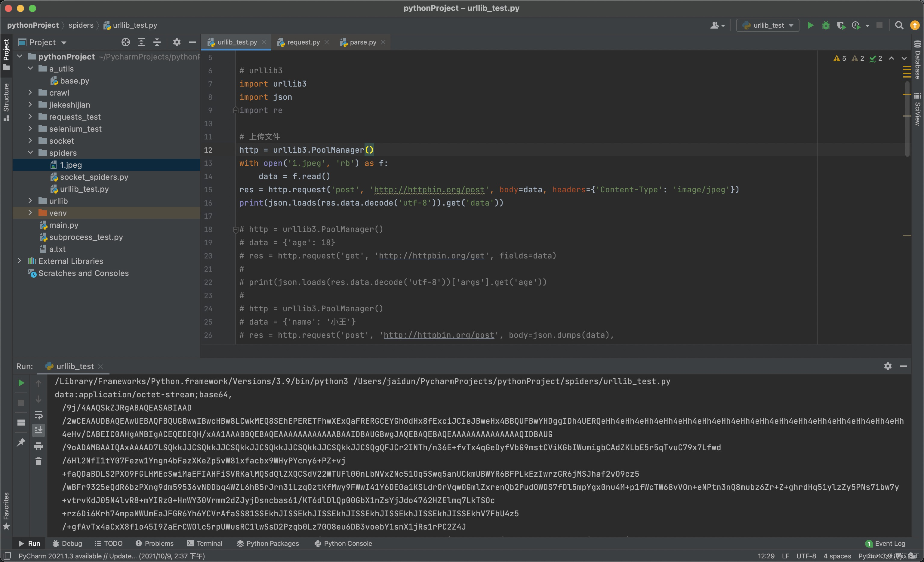Image resolution: width=924 pixels, height=562 pixels.
Task: Toggle scroll to end of console
Action: click(38, 430)
